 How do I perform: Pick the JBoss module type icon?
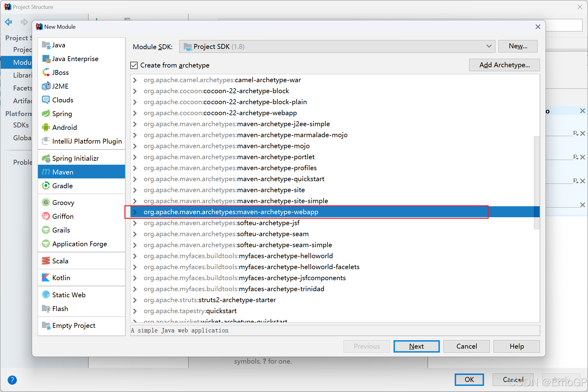click(46, 72)
